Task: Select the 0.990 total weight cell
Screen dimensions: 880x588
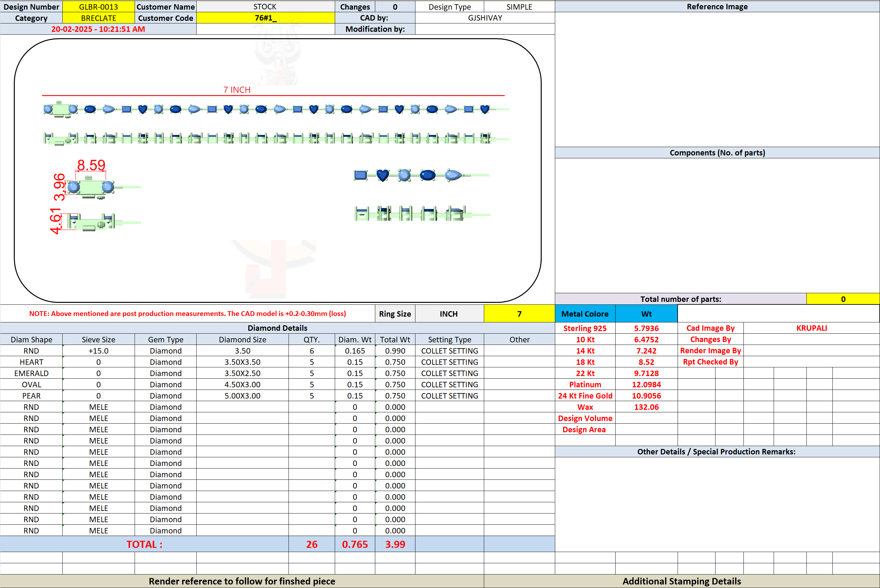Action: point(395,351)
